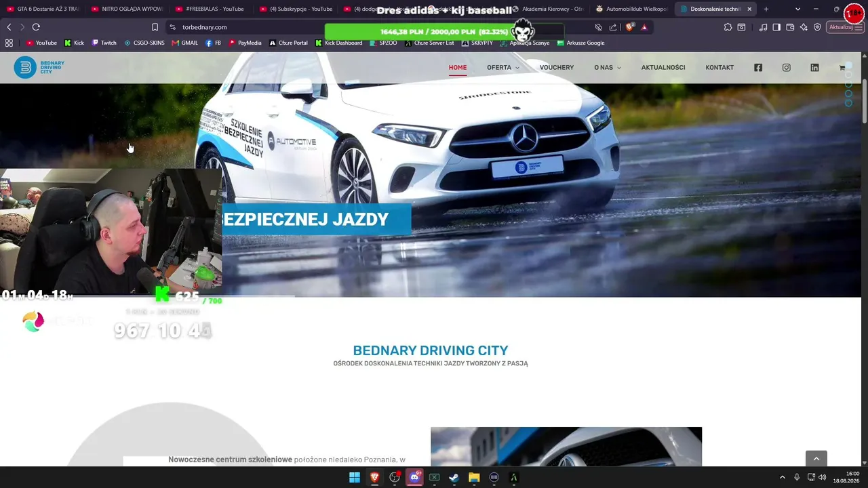Screen dimensions: 868x488
Task: Open the shopping cart icon
Action: pyautogui.click(x=842, y=68)
